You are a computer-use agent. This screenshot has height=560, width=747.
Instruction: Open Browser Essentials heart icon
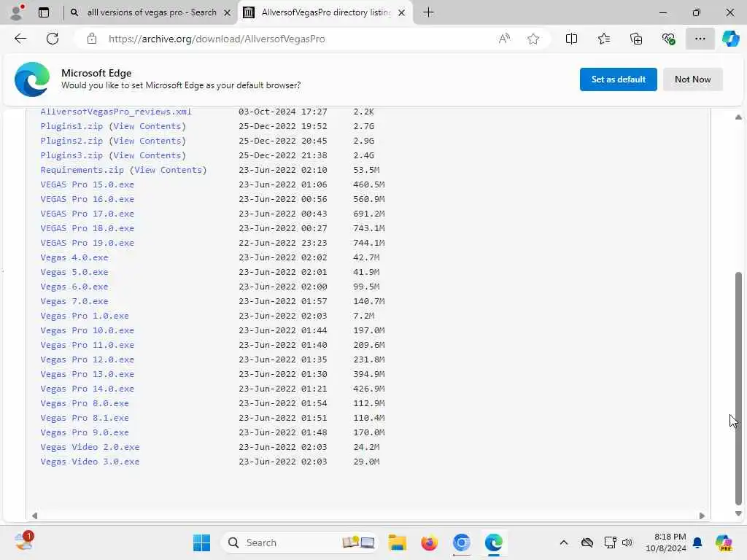668,39
